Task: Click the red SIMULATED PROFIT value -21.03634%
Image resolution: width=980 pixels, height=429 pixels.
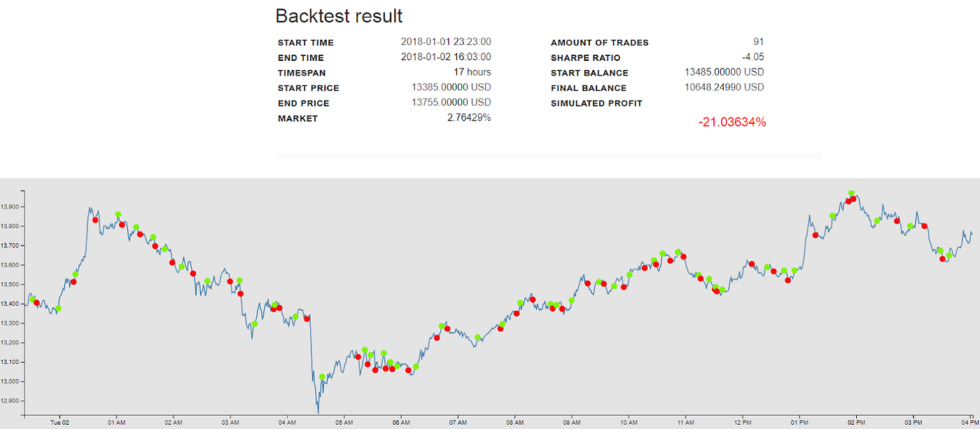Action: tap(733, 121)
